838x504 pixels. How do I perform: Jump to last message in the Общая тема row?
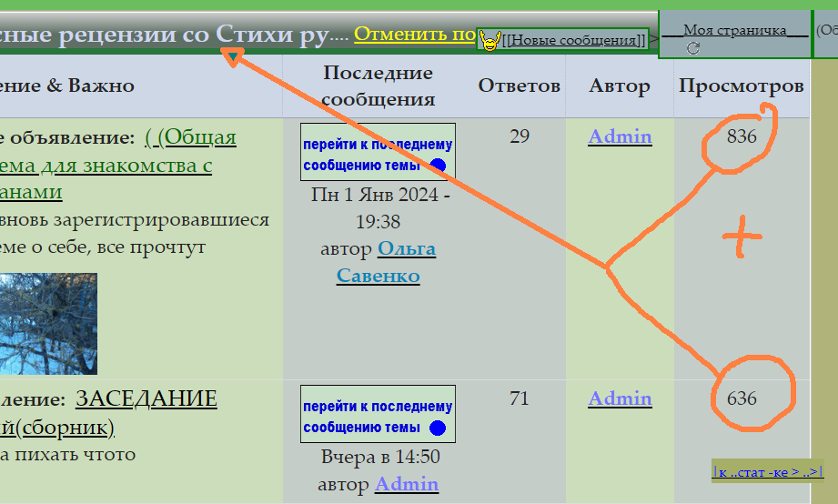[378, 152]
